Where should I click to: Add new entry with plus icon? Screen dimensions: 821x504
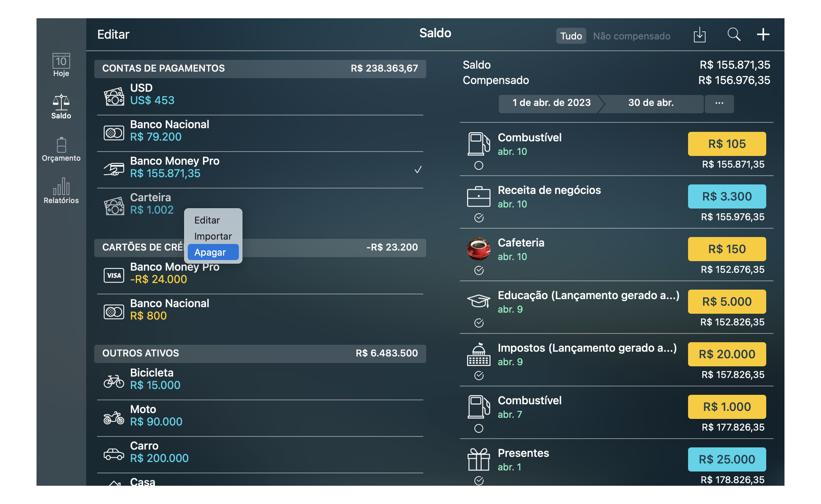[x=763, y=35]
